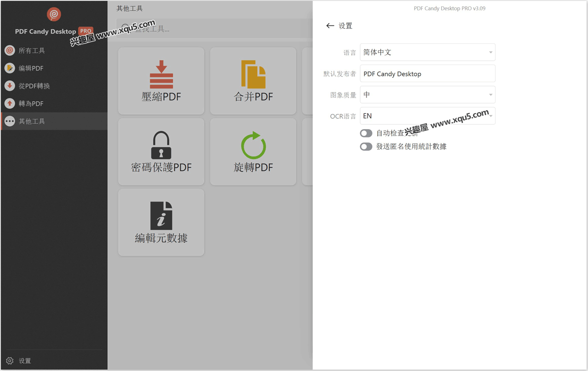Viewport: 588px width, 371px height.
Task: Click the 其他工具 heading text
Action: pyautogui.click(x=130, y=8)
